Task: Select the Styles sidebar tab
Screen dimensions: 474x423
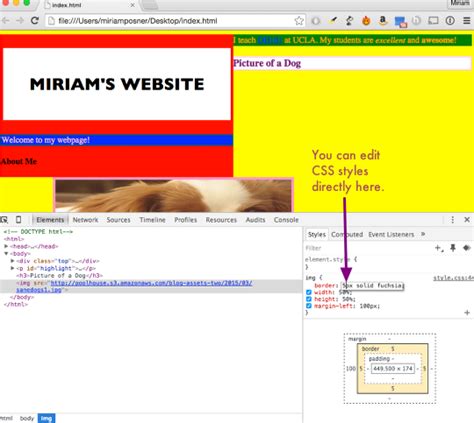Action: (317, 235)
